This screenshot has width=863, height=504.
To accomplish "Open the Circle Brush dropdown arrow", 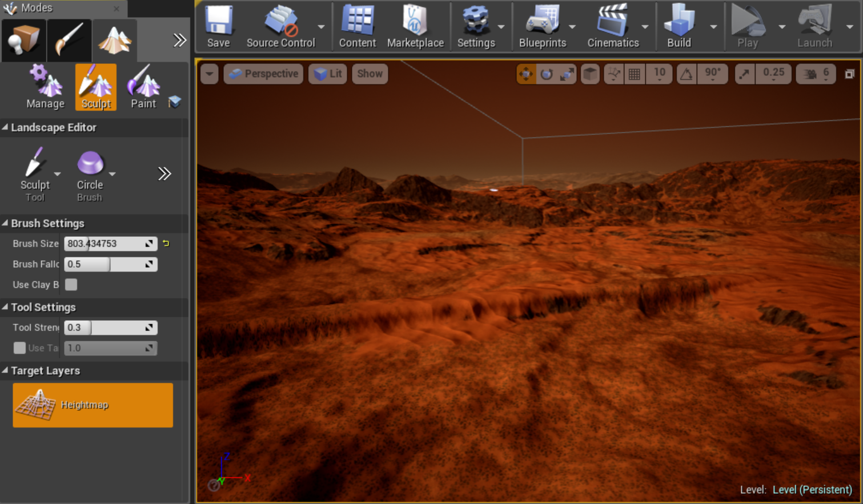I will click(112, 174).
